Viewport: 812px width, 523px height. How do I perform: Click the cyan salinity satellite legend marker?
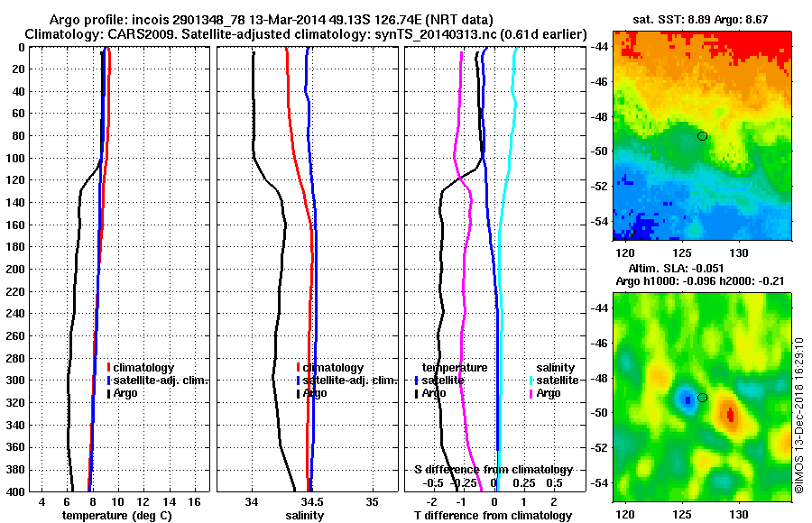click(x=531, y=381)
